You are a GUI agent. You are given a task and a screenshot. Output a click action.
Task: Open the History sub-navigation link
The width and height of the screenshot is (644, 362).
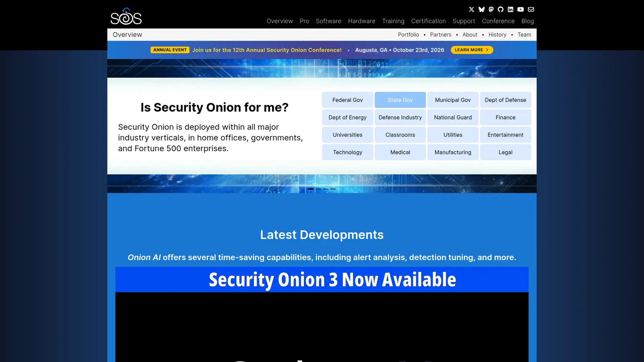pos(497,35)
